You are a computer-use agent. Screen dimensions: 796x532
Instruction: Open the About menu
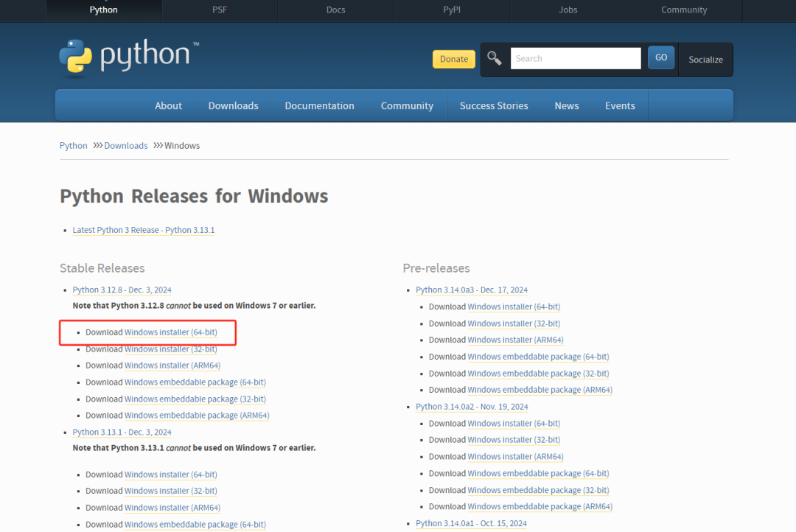click(x=168, y=105)
